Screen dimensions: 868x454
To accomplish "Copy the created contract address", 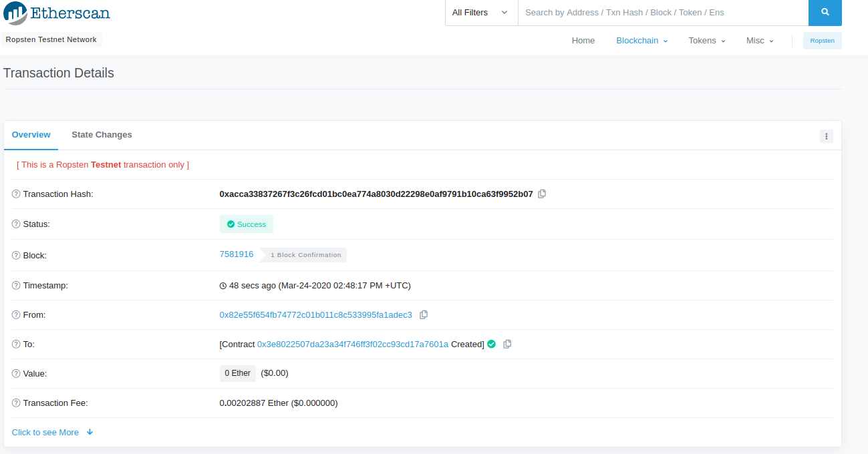I will coord(507,344).
